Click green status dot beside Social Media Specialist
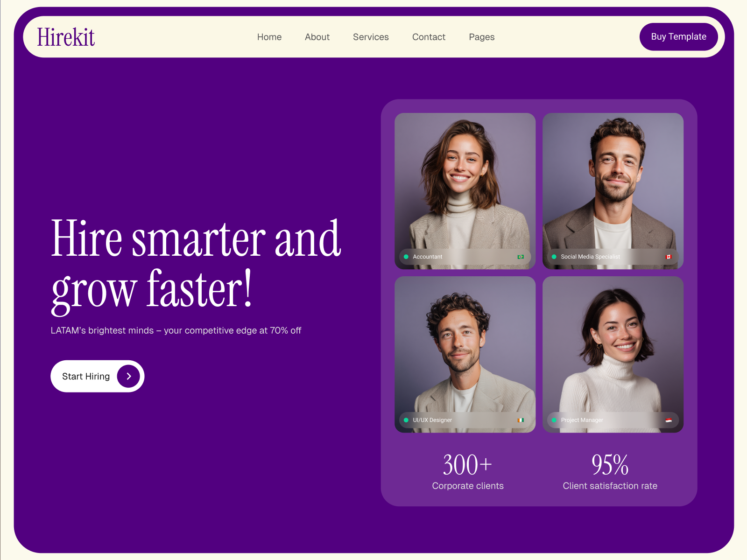747x560 pixels. coord(554,257)
